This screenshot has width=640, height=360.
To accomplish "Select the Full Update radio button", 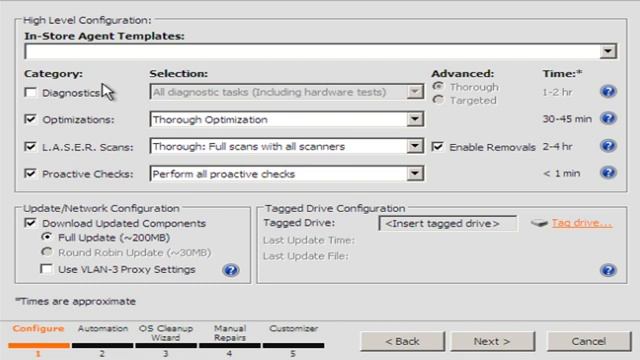I will pyautogui.click(x=47, y=237).
